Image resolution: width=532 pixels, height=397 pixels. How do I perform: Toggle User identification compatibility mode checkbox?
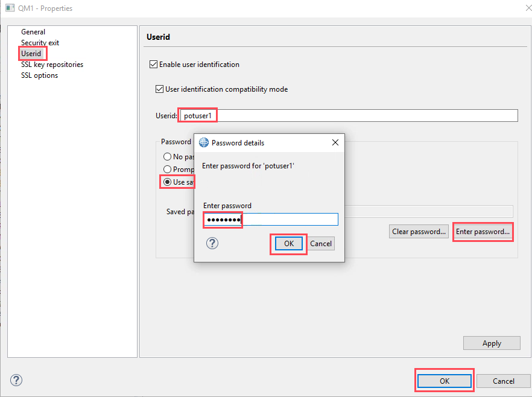pyautogui.click(x=159, y=89)
